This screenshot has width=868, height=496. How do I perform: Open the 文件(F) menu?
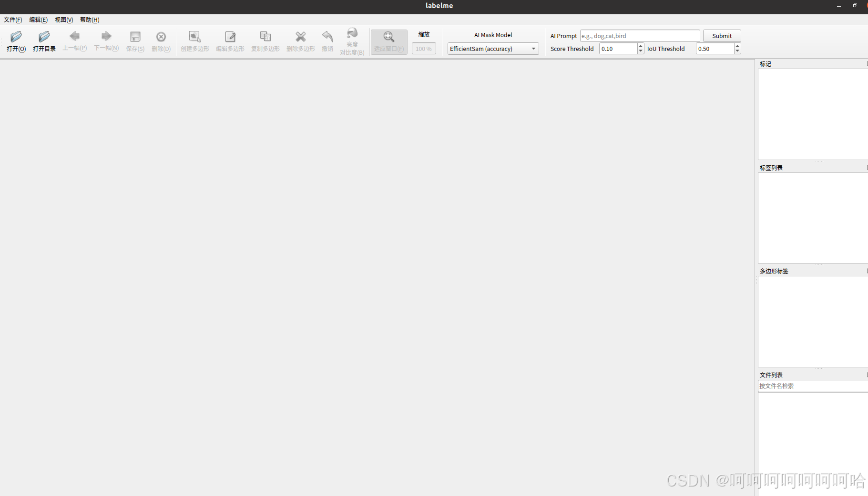(13, 20)
